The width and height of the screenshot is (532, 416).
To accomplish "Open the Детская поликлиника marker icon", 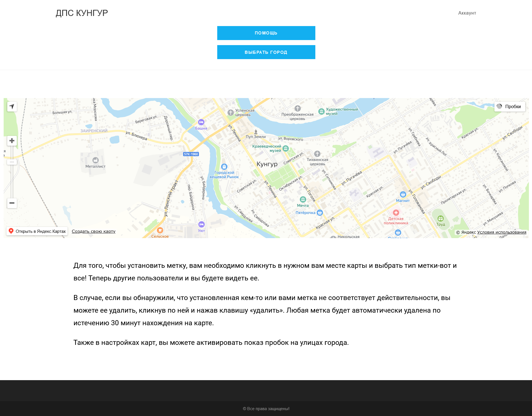I will click(396, 213).
